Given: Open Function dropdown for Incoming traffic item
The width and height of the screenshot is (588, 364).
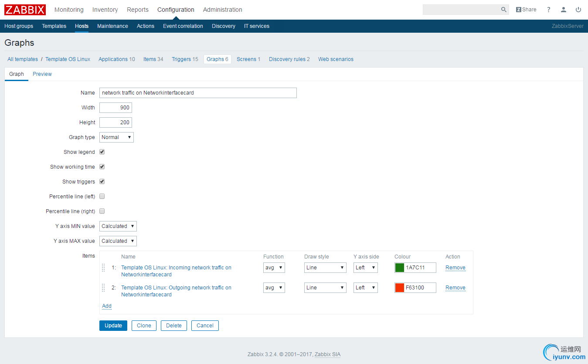Looking at the screenshot, I should (x=274, y=268).
